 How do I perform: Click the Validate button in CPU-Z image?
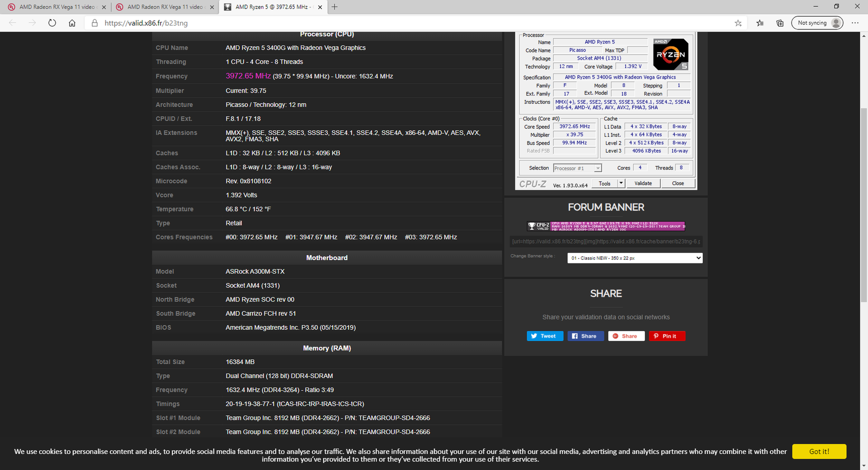(x=643, y=183)
